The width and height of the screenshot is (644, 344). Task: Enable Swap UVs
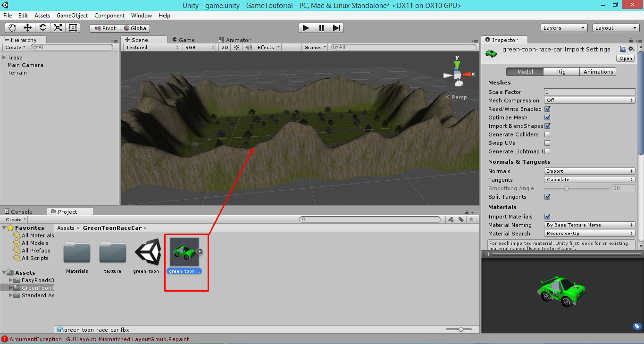pos(547,143)
